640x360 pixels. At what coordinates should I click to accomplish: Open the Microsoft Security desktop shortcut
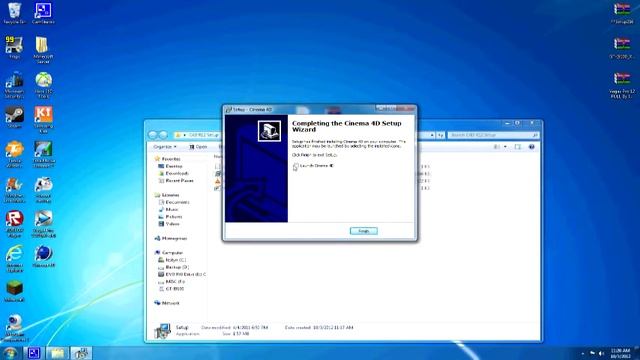tap(14, 85)
